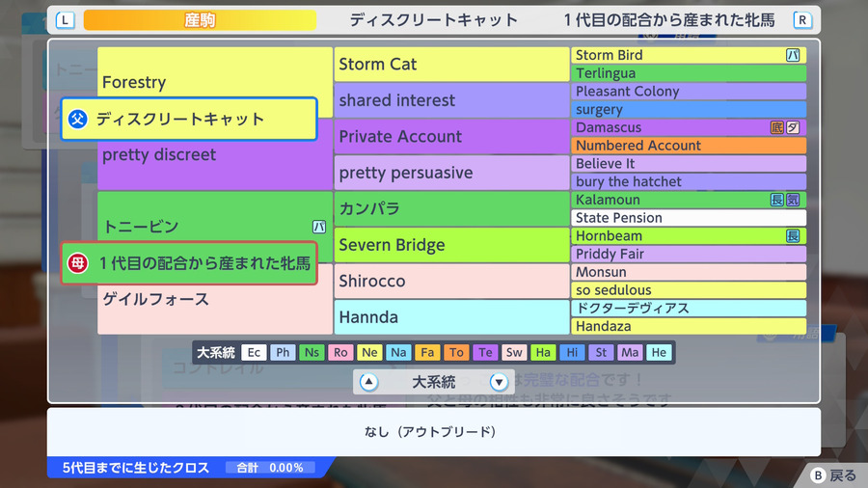This screenshot has width=868, height=488.
Task: Click the 長 badge on Hornbeam row
Action: coord(793,235)
